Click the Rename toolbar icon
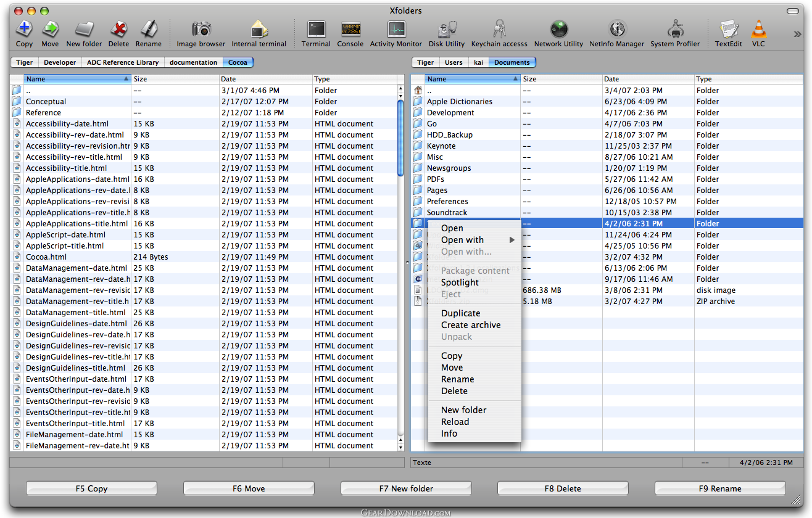 click(148, 29)
